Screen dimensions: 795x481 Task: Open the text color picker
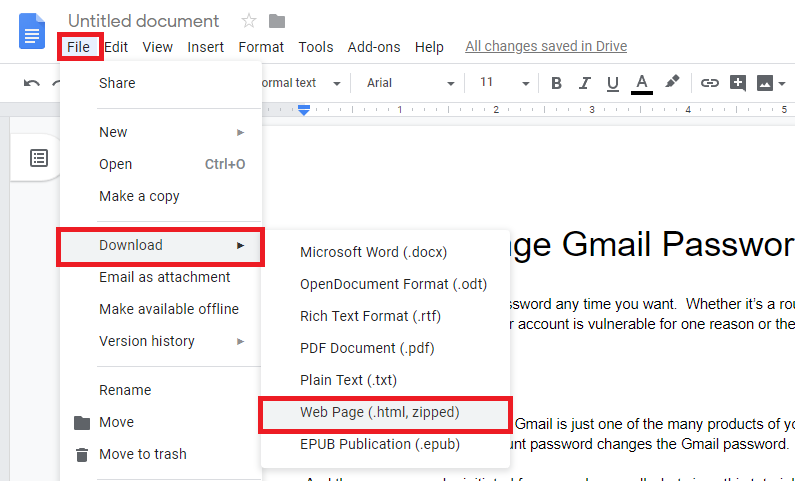(x=642, y=83)
